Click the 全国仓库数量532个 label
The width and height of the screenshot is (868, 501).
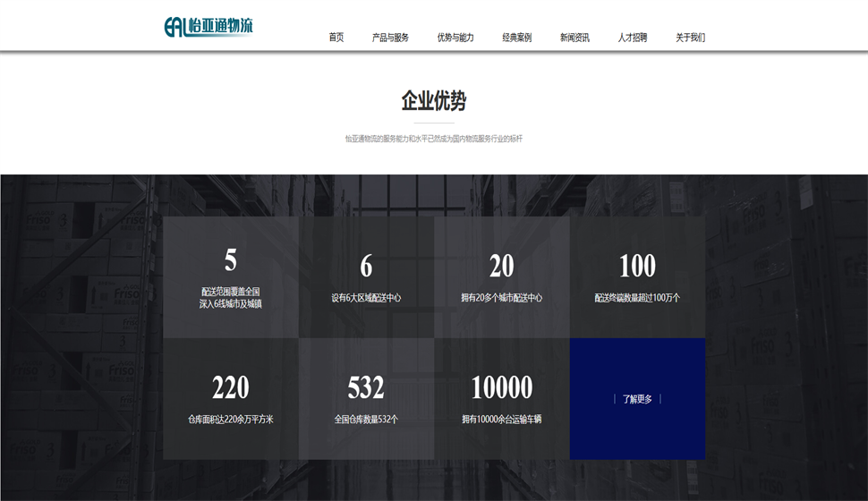pyautogui.click(x=366, y=419)
